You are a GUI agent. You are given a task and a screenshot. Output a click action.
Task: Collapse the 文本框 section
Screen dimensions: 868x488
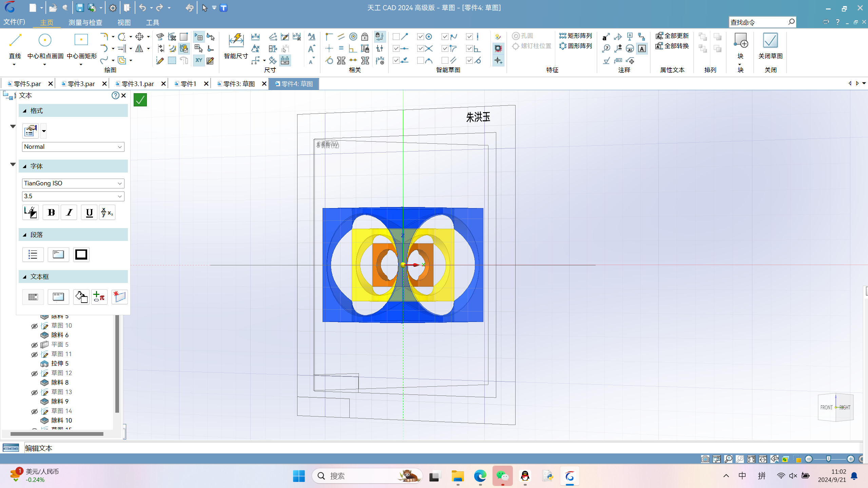(x=24, y=277)
